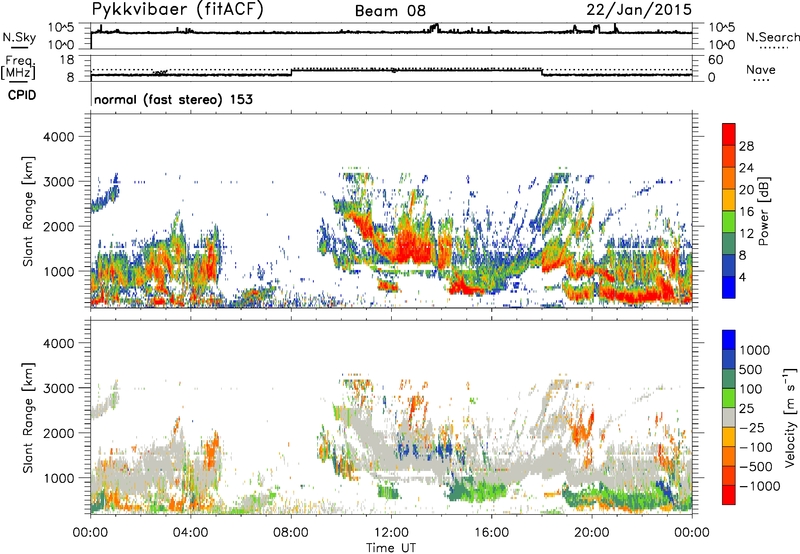Click the '4' power colorbar tick

click(742, 277)
